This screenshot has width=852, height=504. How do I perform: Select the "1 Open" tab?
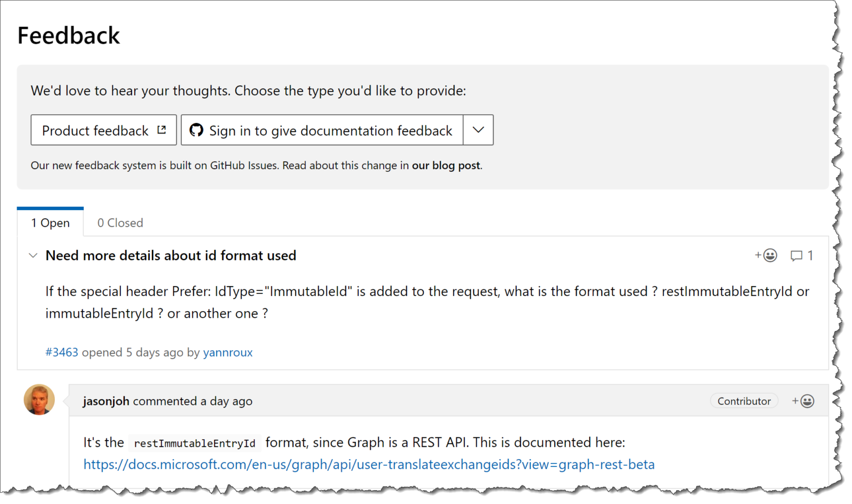click(50, 222)
